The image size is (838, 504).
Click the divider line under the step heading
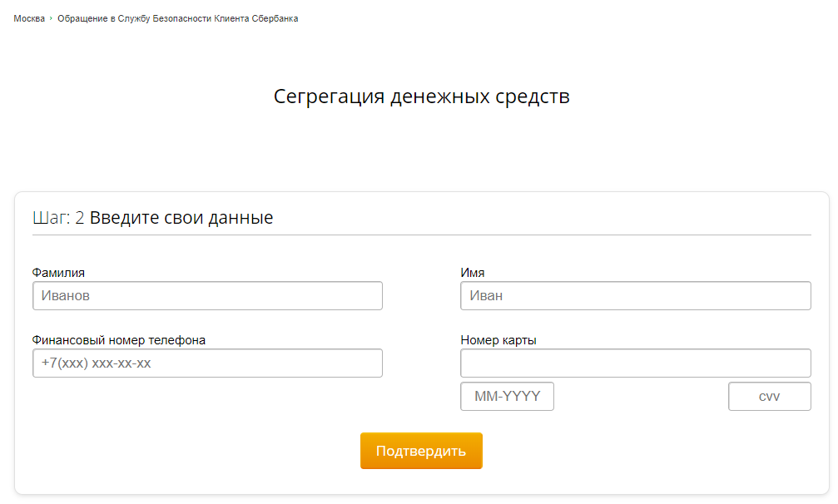(x=421, y=235)
